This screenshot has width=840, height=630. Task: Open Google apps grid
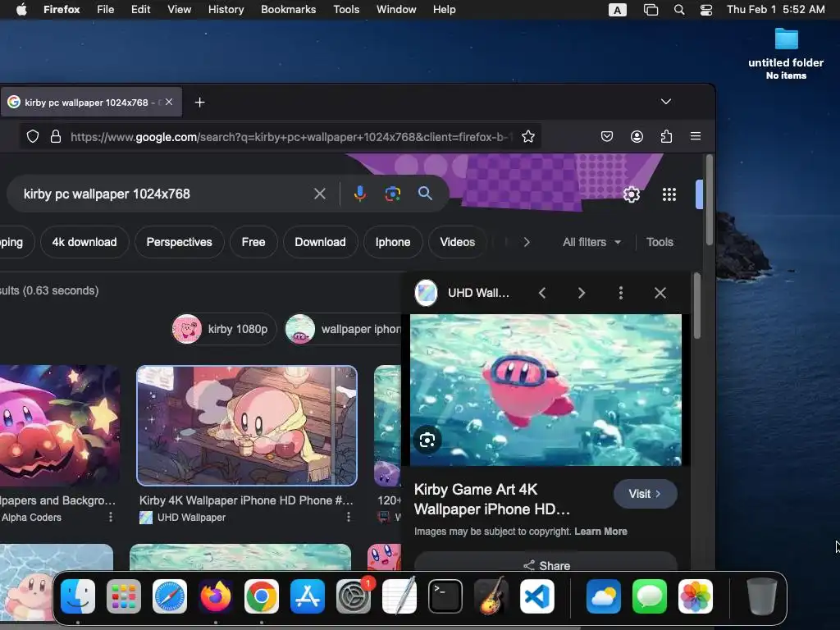669,194
